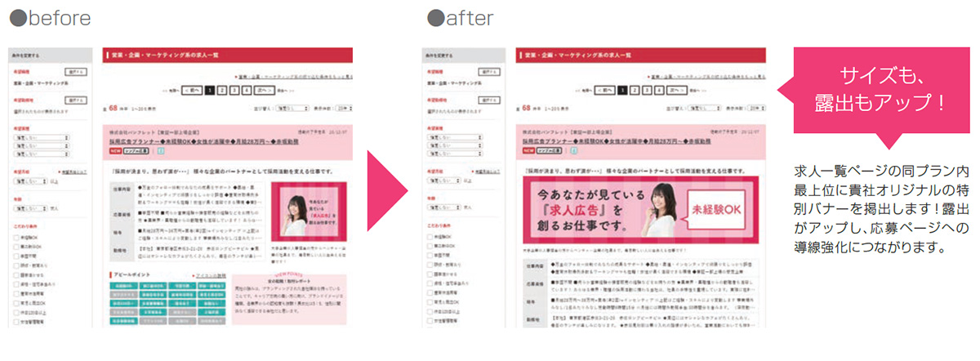The width and height of the screenshot is (980, 361).
Task: Check the first こだわり条件 checkbox in before sidebar
Action: coord(16,237)
